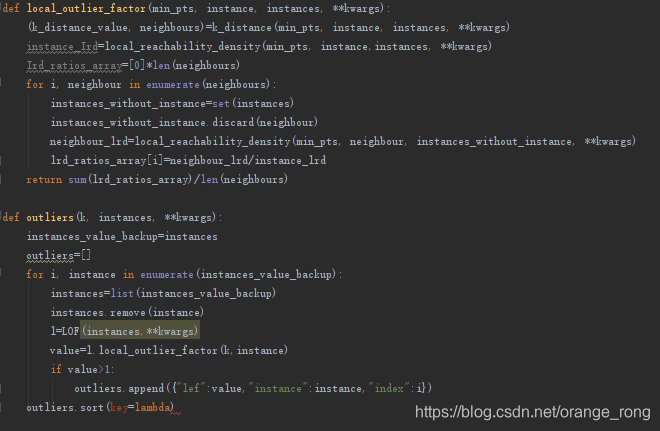This screenshot has height=431, width=660.
Task: Click the lambda keyword
Action: (153, 407)
